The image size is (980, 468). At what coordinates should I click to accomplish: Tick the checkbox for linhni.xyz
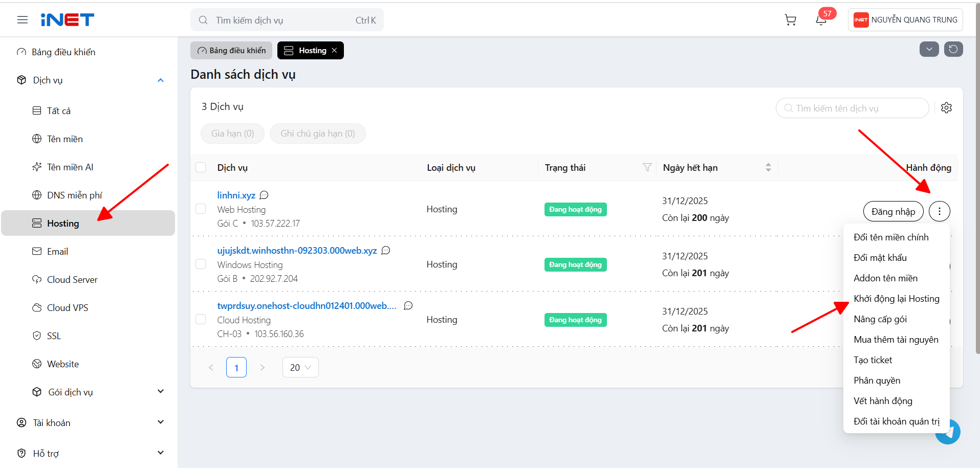[201, 209]
